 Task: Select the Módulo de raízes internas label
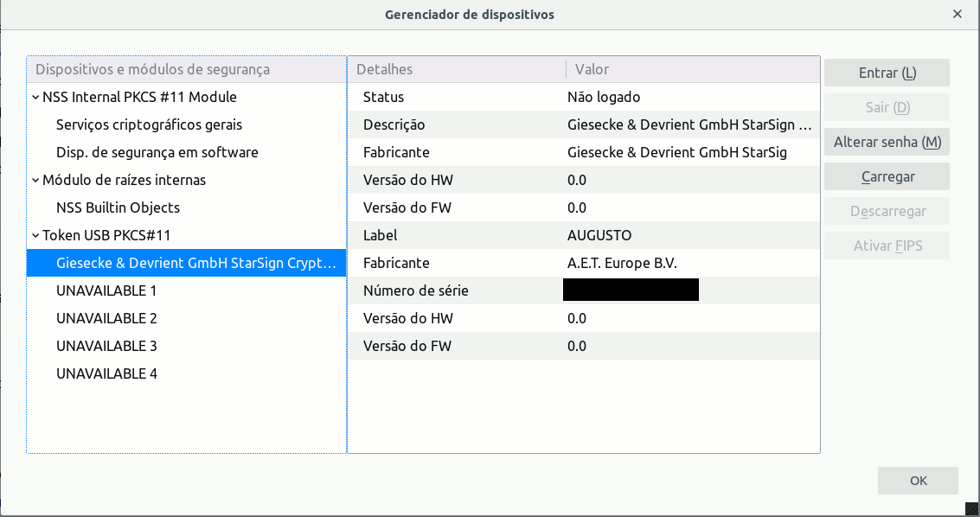124,181
